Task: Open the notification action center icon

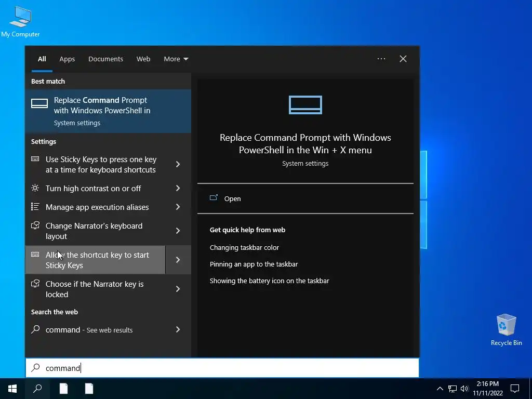Action: click(x=515, y=389)
